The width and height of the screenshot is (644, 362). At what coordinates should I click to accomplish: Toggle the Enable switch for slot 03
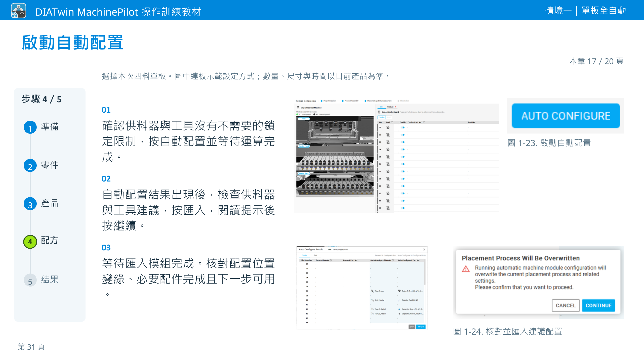point(403,142)
